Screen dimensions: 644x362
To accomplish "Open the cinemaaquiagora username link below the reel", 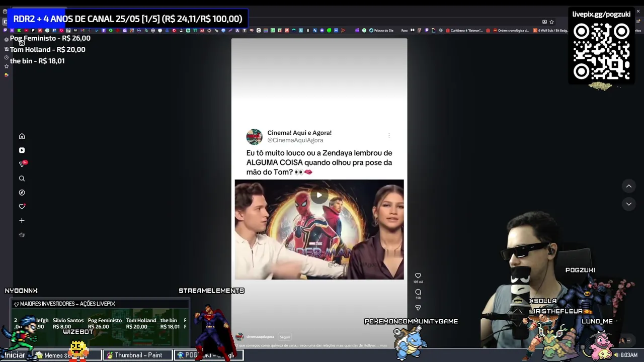I will coord(260,337).
